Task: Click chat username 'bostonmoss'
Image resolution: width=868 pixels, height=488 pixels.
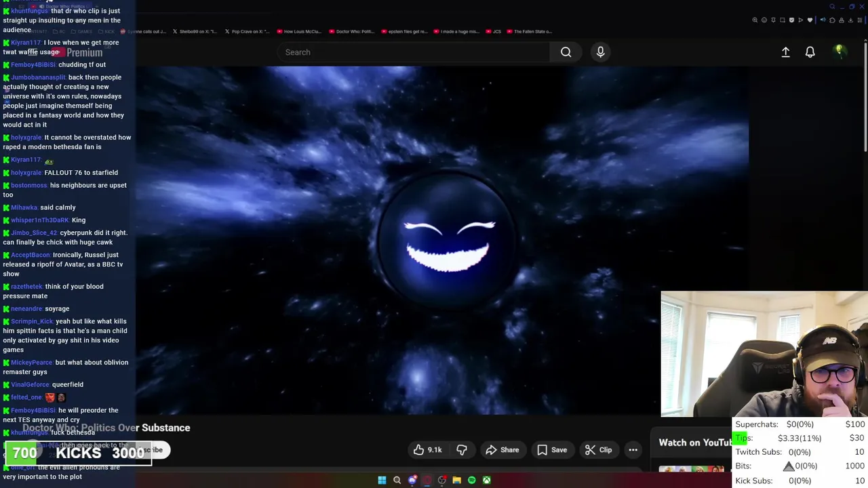Action: pos(29,185)
